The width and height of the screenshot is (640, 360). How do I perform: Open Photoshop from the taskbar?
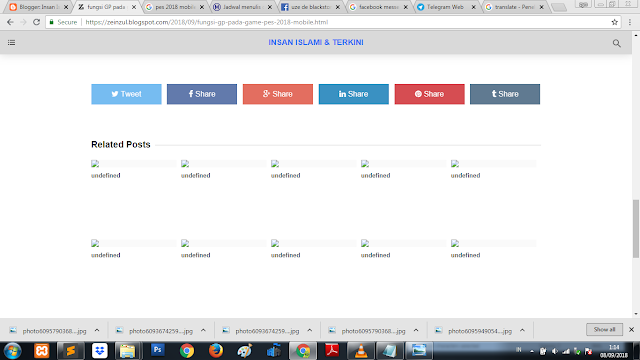point(158,350)
